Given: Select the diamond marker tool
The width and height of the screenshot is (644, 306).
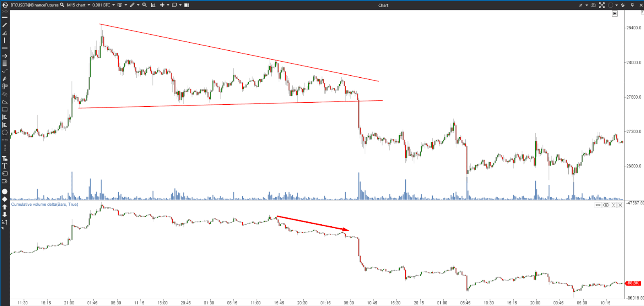Looking at the screenshot, I should click(x=5, y=199).
